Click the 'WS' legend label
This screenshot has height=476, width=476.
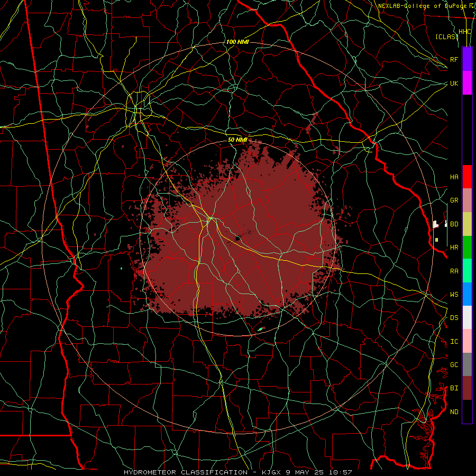click(454, 295)
